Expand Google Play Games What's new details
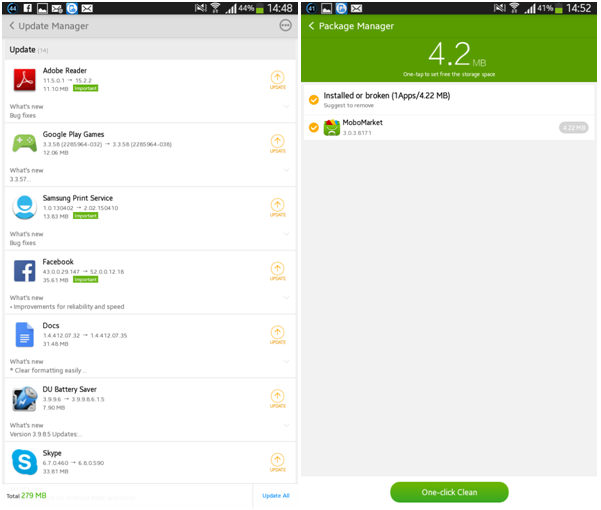The image size is (601, 510). [286, 170]
